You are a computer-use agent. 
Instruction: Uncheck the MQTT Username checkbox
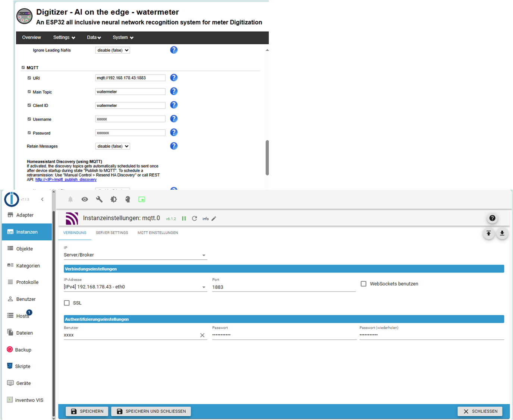click(x=29, y=119)
